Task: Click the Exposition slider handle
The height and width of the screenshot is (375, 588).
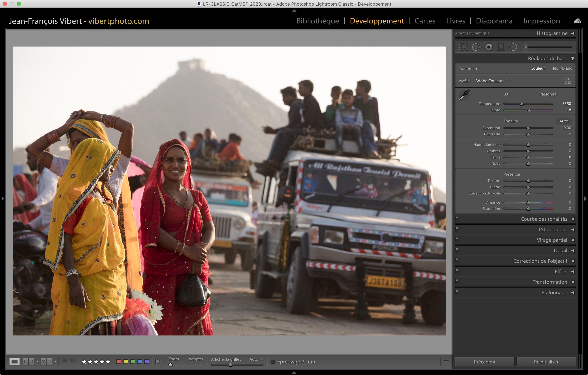Action: click(528, 128)
